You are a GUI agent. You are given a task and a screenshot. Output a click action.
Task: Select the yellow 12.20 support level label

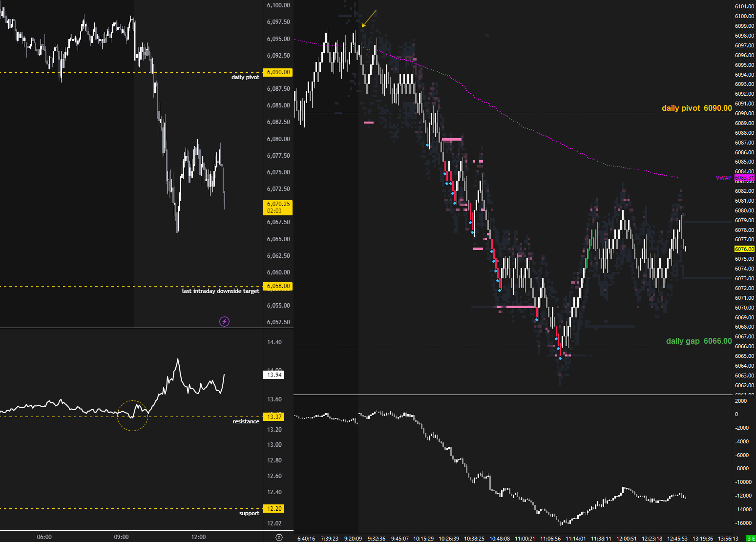[274, 509]
